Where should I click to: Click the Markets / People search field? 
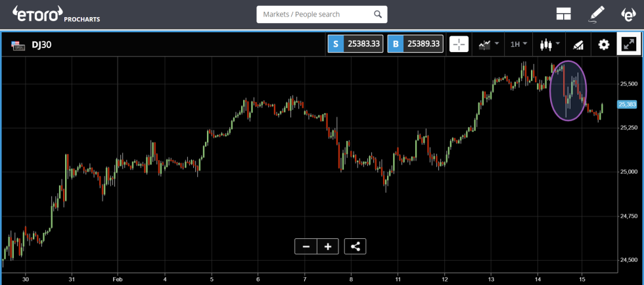click(315, 14)
